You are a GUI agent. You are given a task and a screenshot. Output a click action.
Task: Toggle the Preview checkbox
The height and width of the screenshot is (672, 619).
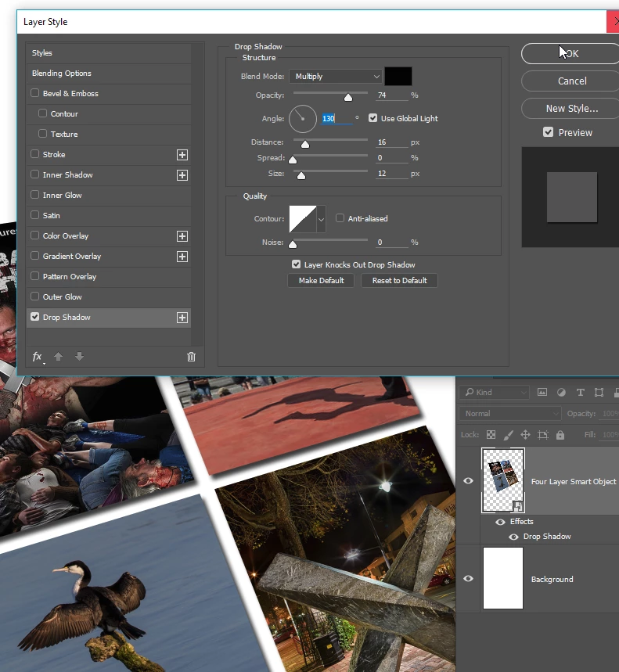(x=548, y=132)
